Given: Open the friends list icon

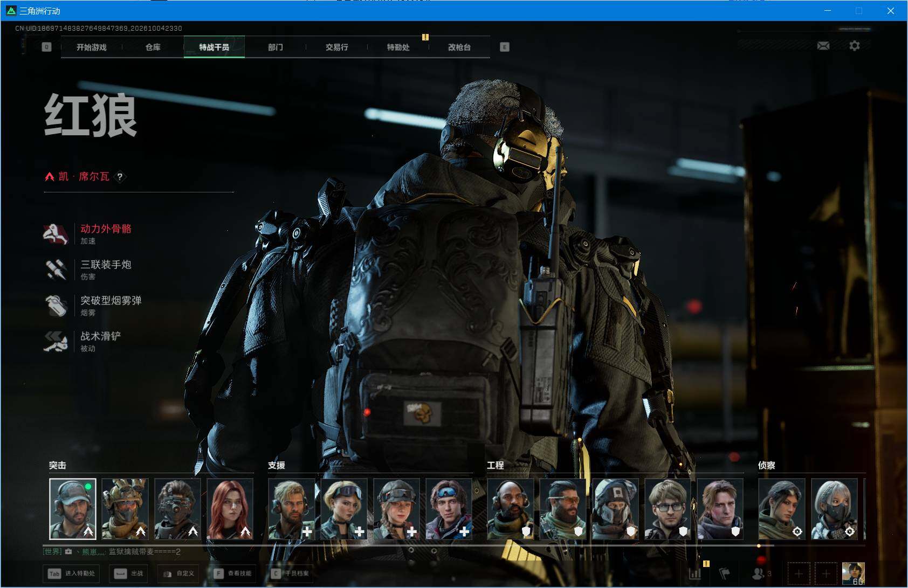Looking at the screenshot, I should (x=759, y=573).
